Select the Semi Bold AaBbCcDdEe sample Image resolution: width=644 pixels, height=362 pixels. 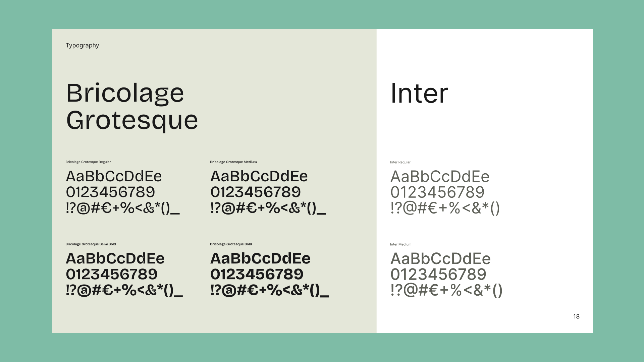pos(115,258)
